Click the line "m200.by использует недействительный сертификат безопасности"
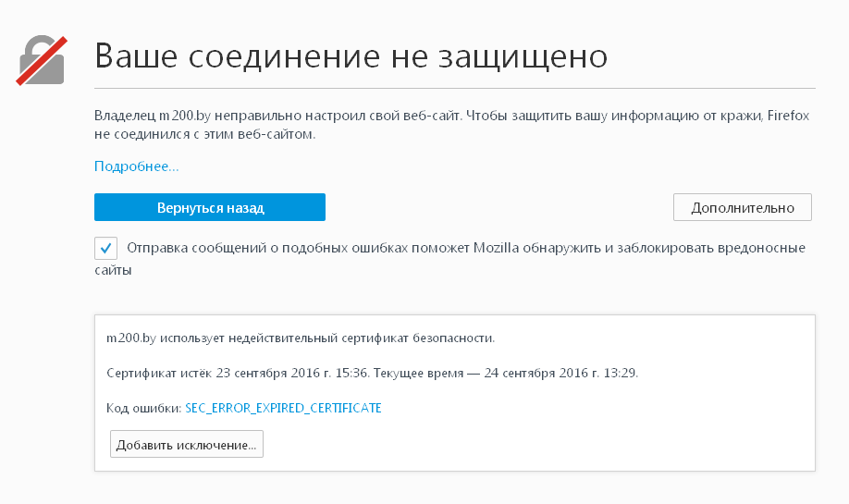The image size is (849, 504). (x=301, y=338)
